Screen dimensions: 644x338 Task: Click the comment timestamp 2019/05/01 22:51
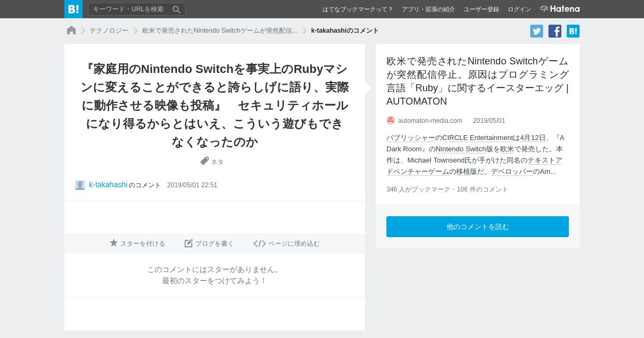pos(192,185)
